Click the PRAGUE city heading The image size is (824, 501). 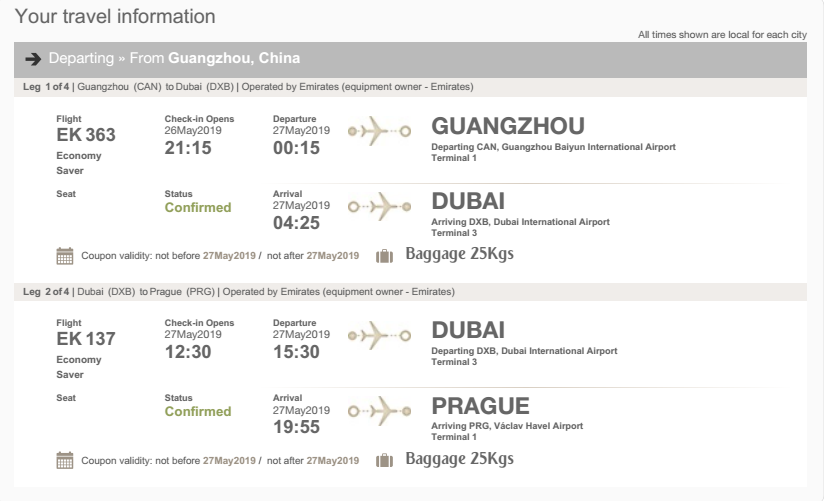(x=480, y=406)
